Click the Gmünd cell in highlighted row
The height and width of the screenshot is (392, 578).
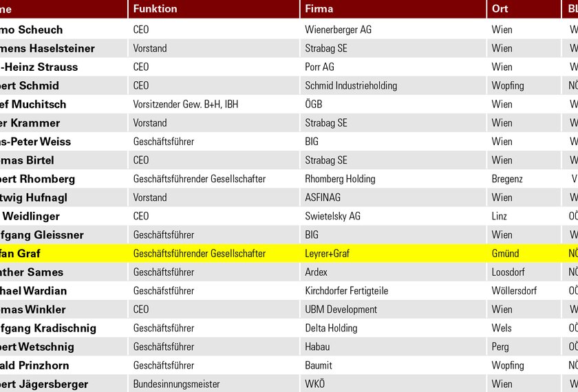tap(505, 254)
